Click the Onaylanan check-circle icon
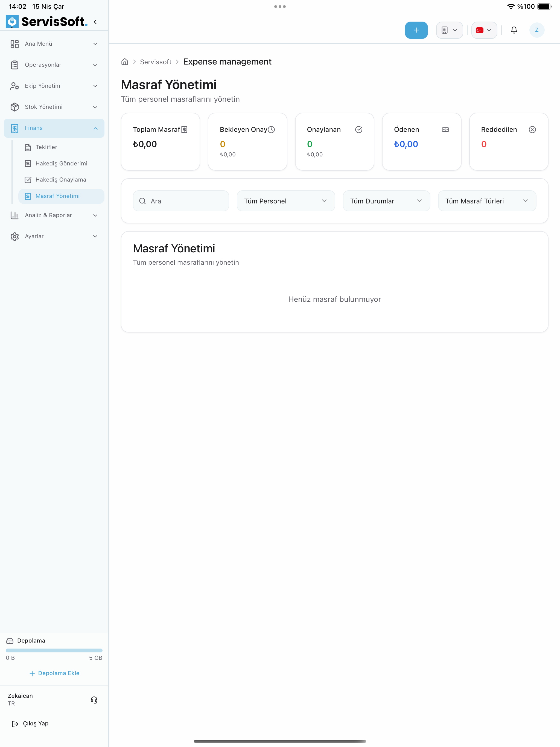The image size is (560, 747). point(359,130)
